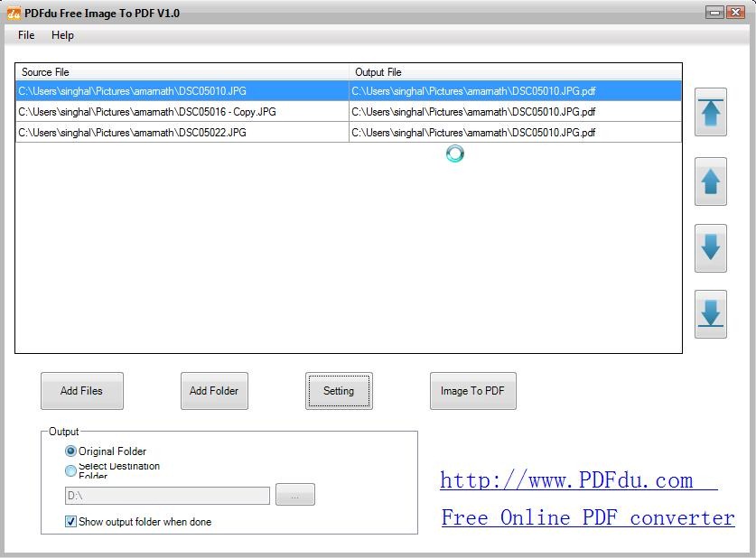The image size is (756, 558).
Task: Click output path in the DSC05022.JPG row
Action: click(x=516, y=133)
